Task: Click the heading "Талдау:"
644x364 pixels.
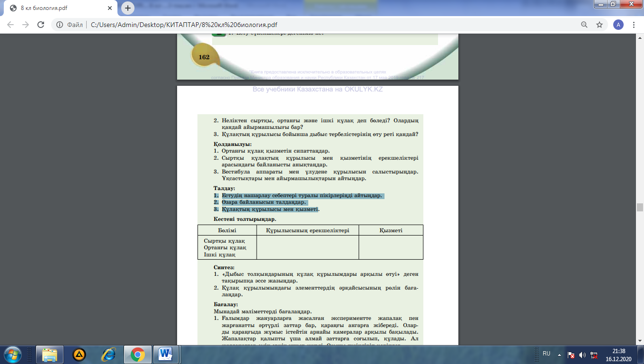Action: [x=224, y=189]
